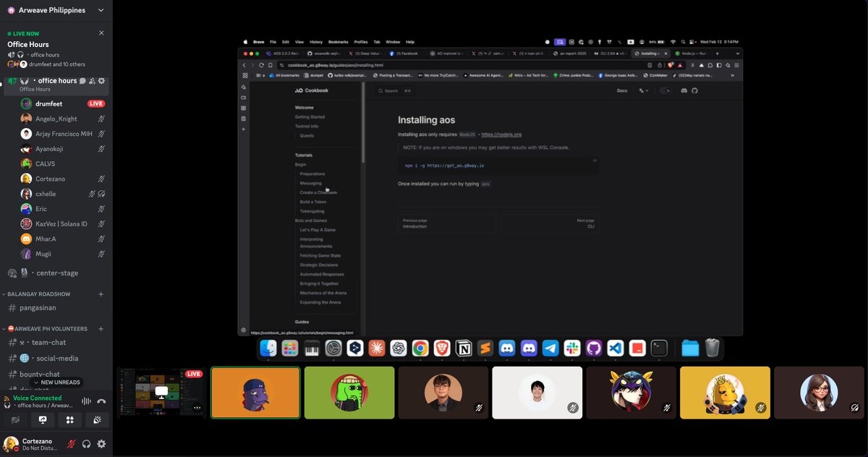Click Tokengating in the Cookbook sidebar
This screenshot has height=457, width=868.
coord(312,211)
